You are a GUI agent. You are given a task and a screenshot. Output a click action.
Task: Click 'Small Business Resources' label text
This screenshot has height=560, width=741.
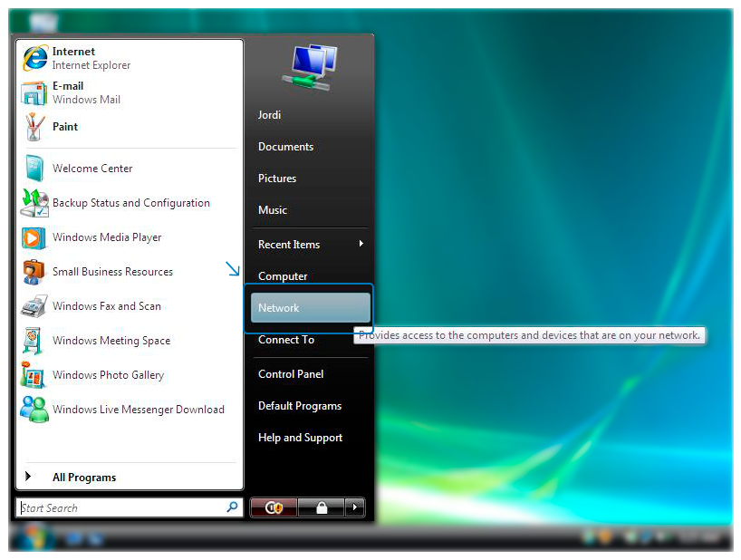click(x=113, y=272)
